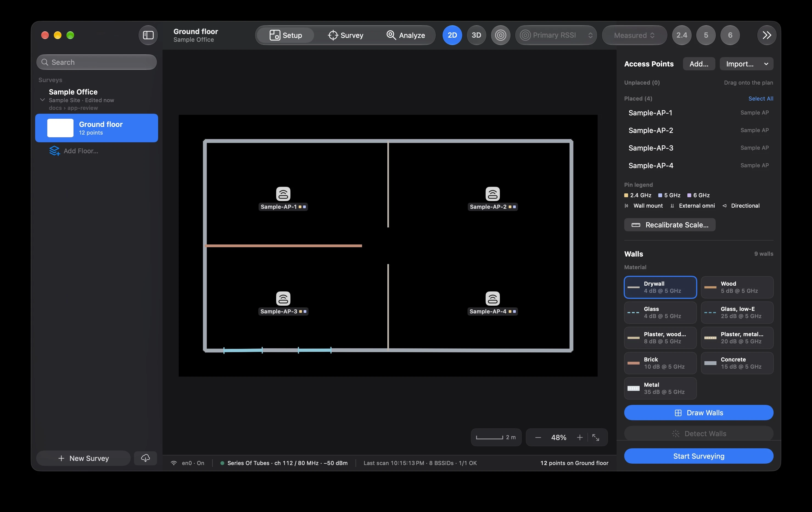The image size is (812, 512).
Task: Toggle the sidebar panel icon
Action: tap(148, 35)
